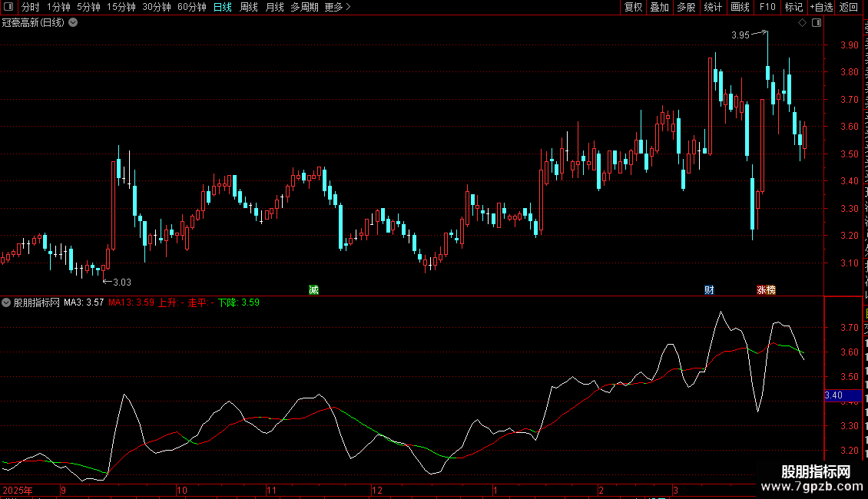Open the 画线 drawing tools
Screen dimensions: 868x499
[x=740, y=7]
